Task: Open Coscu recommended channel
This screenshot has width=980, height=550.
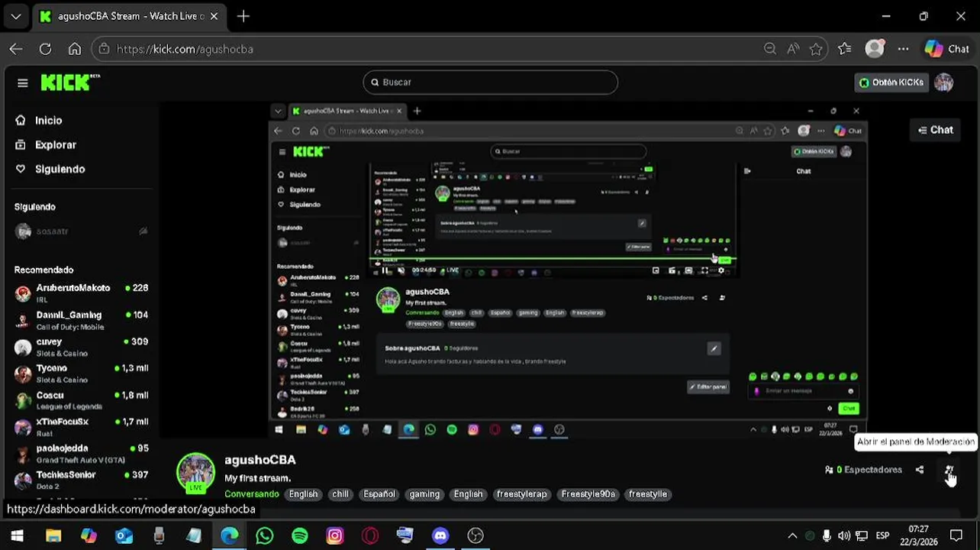Action: coord(81,400)
